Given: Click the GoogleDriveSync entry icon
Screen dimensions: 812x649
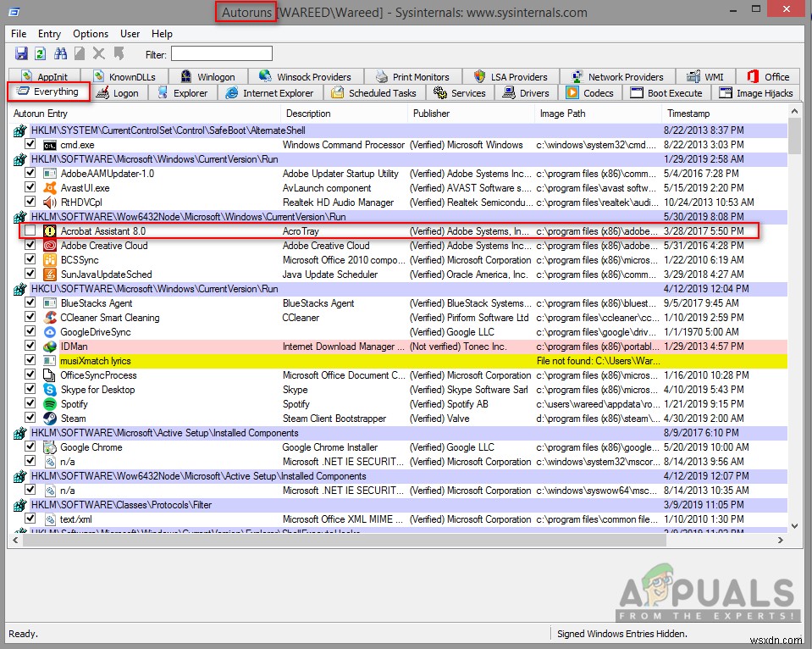Looking at the screenshot, I should 50,332.
